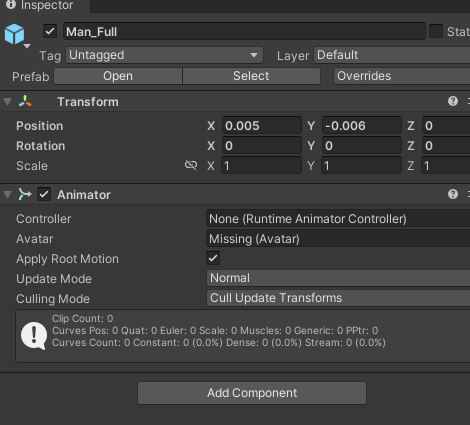Click the Clip Count: 0 text

tap(82, 319)
